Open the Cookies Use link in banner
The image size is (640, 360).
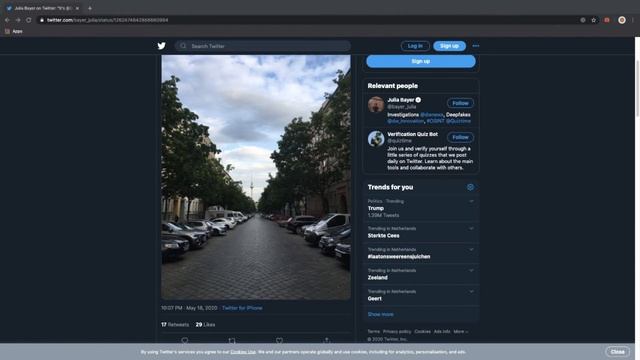(x=243, y=352)
